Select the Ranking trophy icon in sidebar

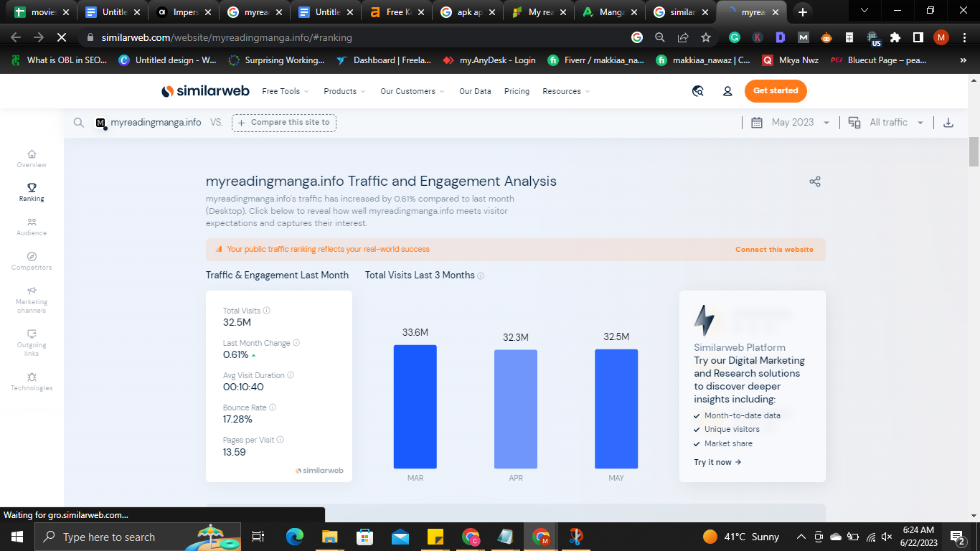(x=32, y=187)
